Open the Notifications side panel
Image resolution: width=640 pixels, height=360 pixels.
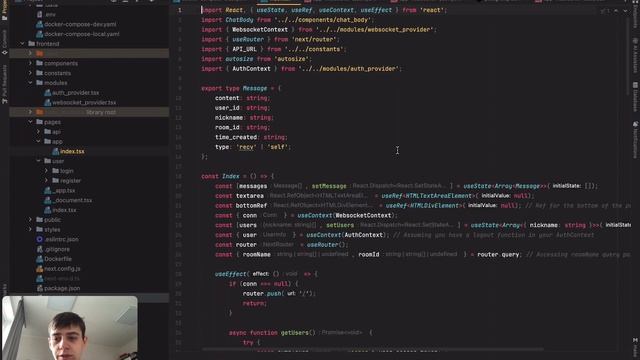point(635,140)
